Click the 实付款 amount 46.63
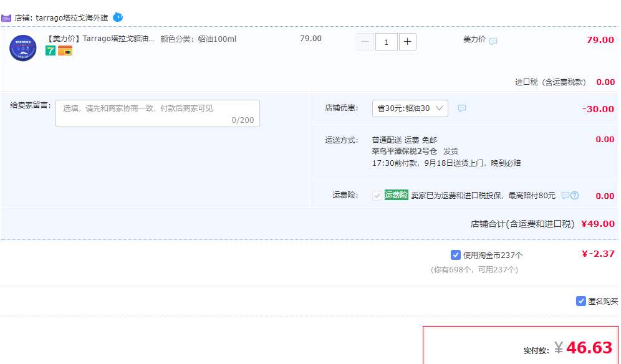This screenshot has width=621, height=364. (x=589, y=348)
